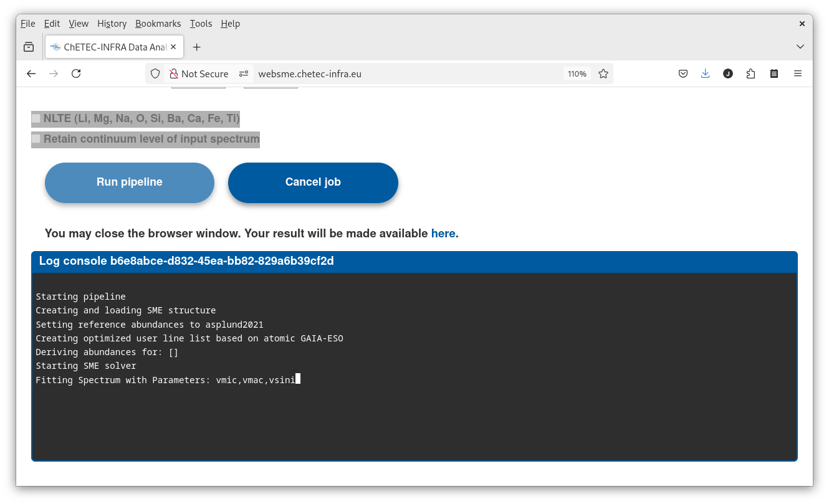The image size is (829, 504).
Task: Enable the NLTE checkbox
Action: [36, 118]
